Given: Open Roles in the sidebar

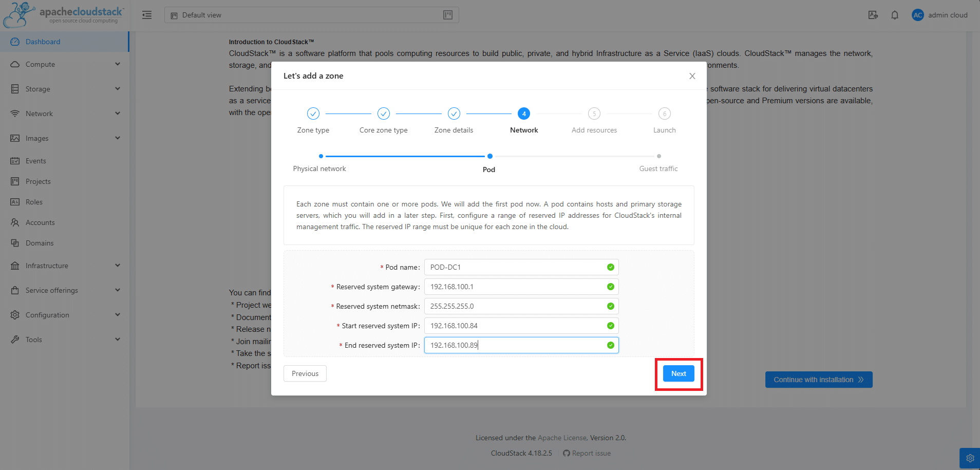Looking at the screenshot, I should (64, 202).
